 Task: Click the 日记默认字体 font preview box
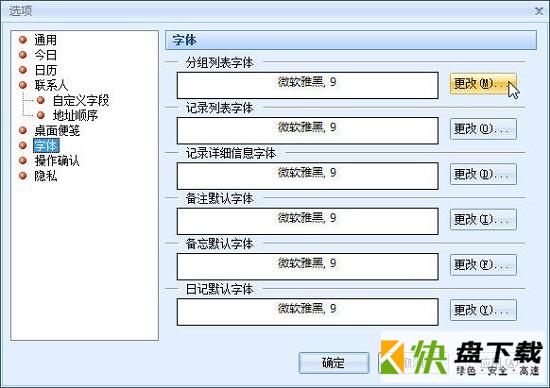[x=308, y=312]
